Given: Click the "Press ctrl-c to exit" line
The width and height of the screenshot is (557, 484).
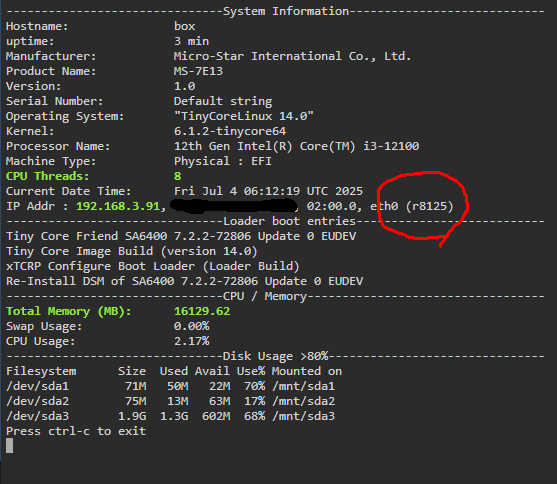Looking at the screenshot, I should (76, 431).
